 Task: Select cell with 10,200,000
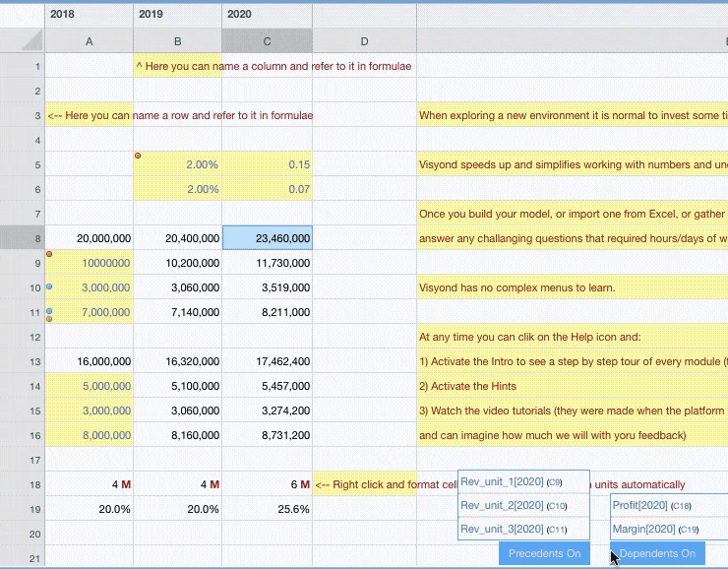tap(178, 263)
